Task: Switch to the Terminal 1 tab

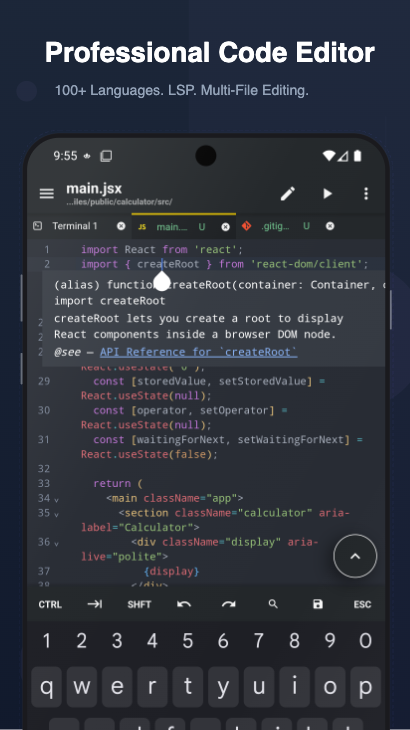Action: (x=75, y=226)
